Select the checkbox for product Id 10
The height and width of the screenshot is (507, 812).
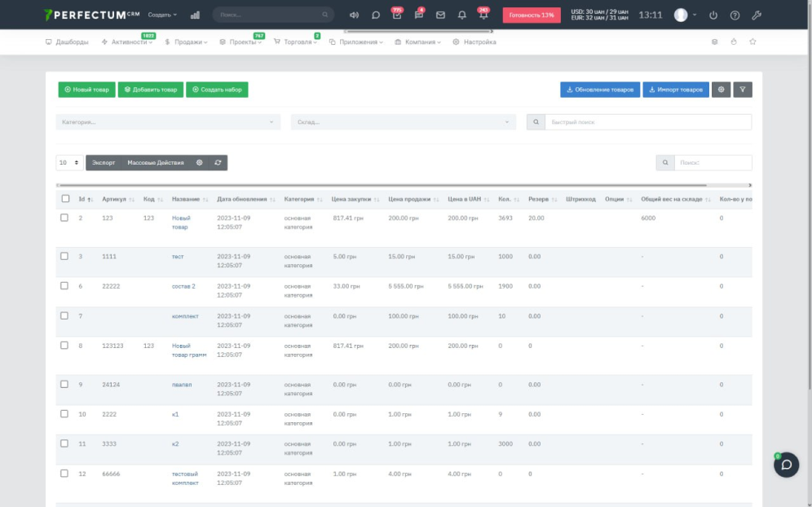point(65,414)
